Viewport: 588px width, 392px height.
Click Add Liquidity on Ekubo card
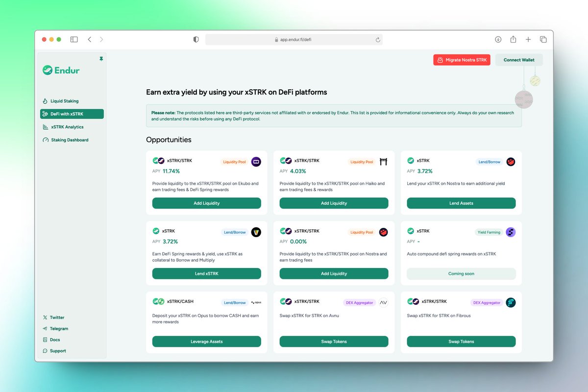(x=207, y=203)
